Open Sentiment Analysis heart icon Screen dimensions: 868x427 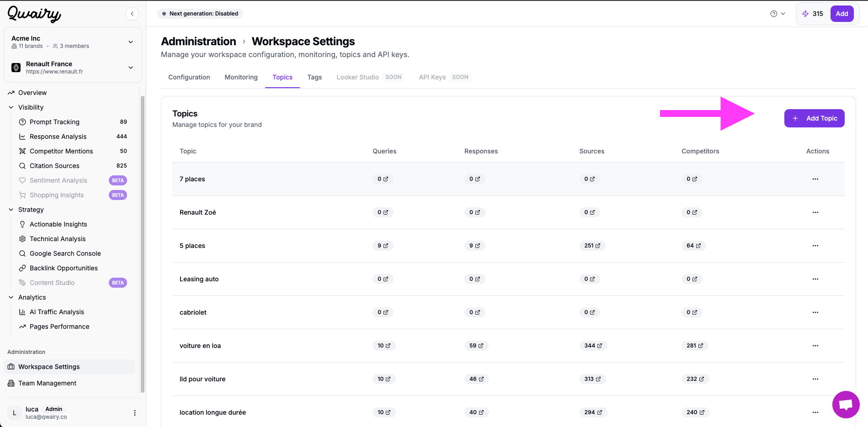pyautogui.click(x=22, y=180)
